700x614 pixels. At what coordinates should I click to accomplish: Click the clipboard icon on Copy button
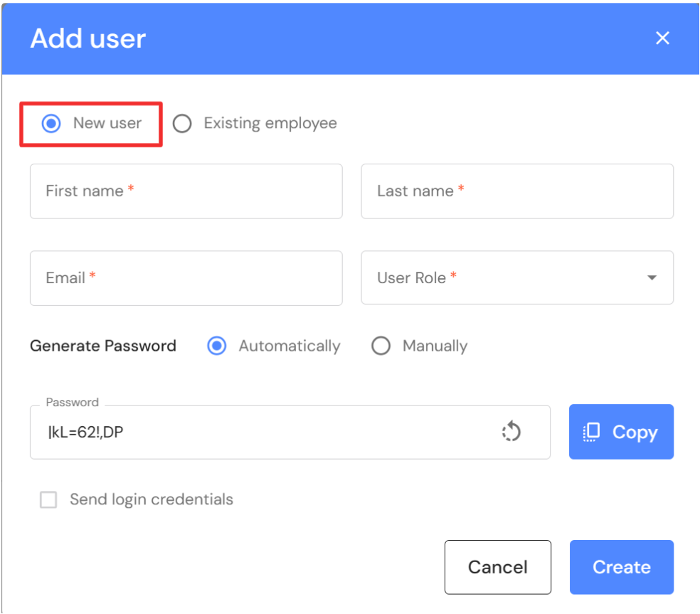(592, 432)
